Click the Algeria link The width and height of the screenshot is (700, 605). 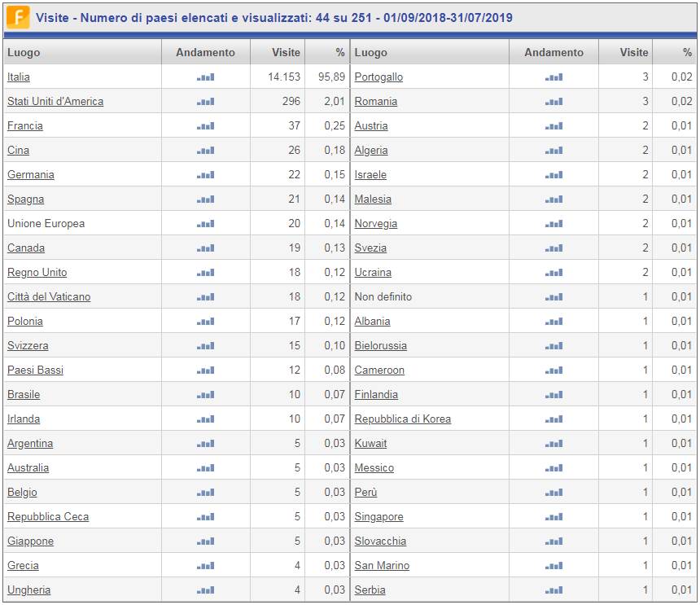click(371, 150)
